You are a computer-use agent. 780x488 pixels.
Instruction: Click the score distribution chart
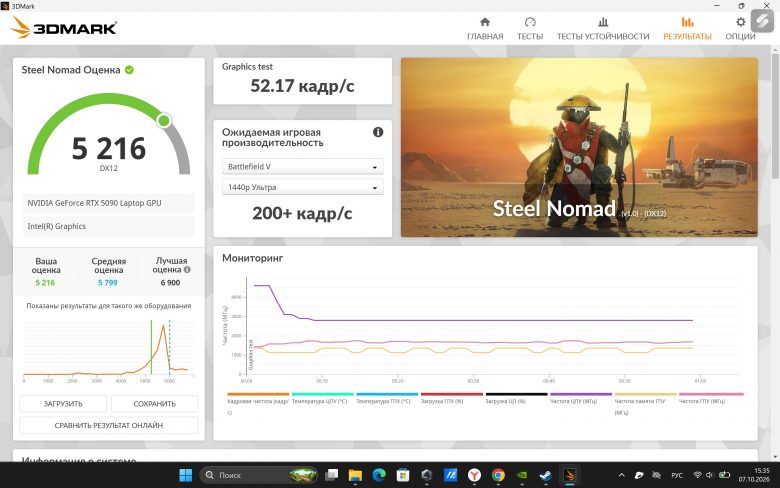pos(108,350)
